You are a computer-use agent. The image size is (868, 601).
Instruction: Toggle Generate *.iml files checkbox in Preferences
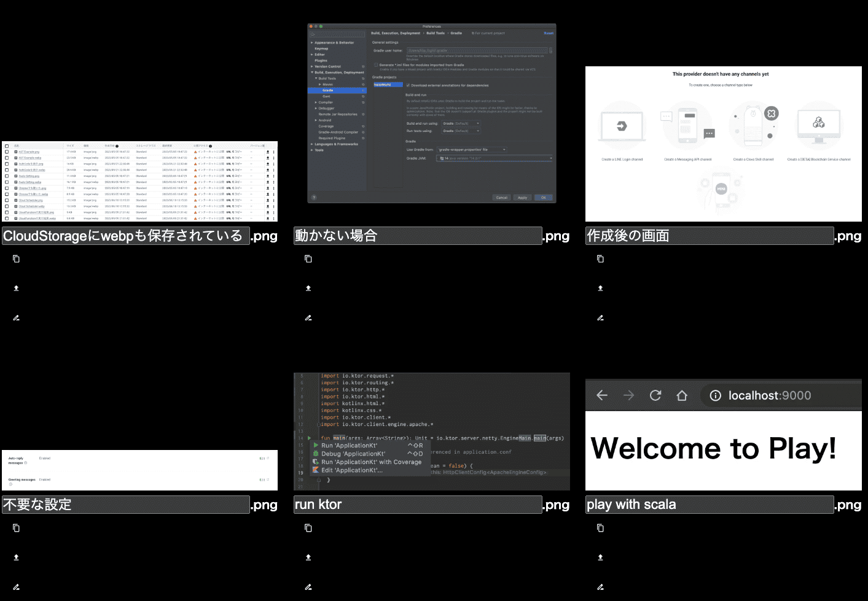pos(376,64)
